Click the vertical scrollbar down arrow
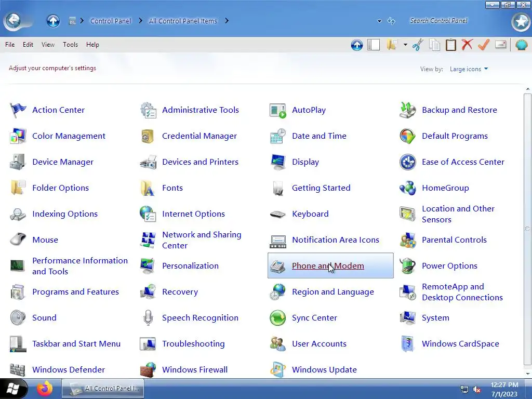Viewport: 532px width, 399px height. click(x=528, y=374)
